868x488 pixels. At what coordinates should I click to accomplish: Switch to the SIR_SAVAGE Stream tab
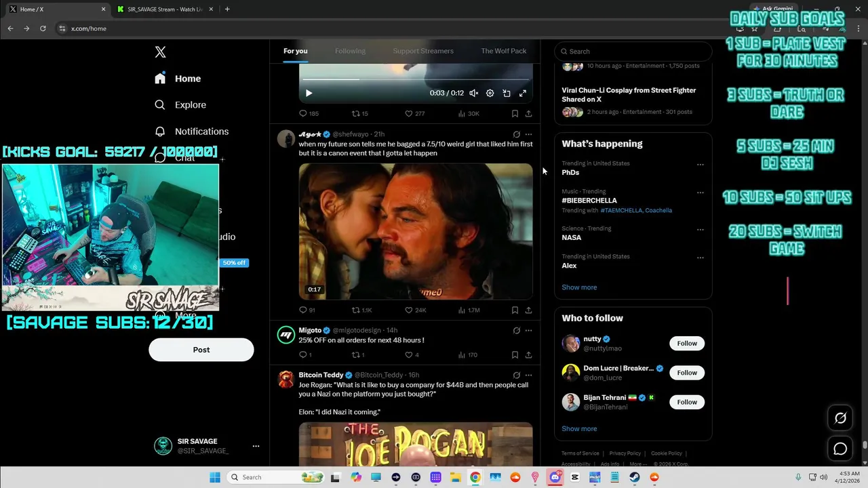165,9
